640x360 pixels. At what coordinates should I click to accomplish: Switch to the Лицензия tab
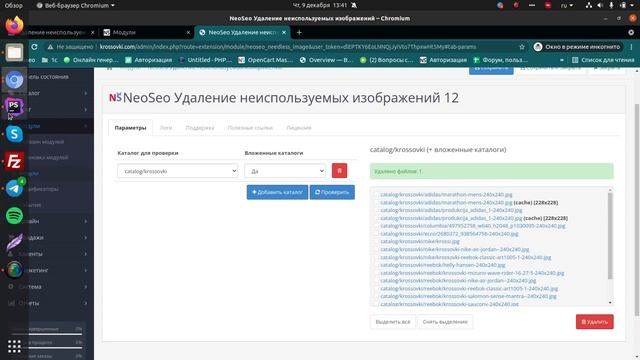[x=299, y=128]
